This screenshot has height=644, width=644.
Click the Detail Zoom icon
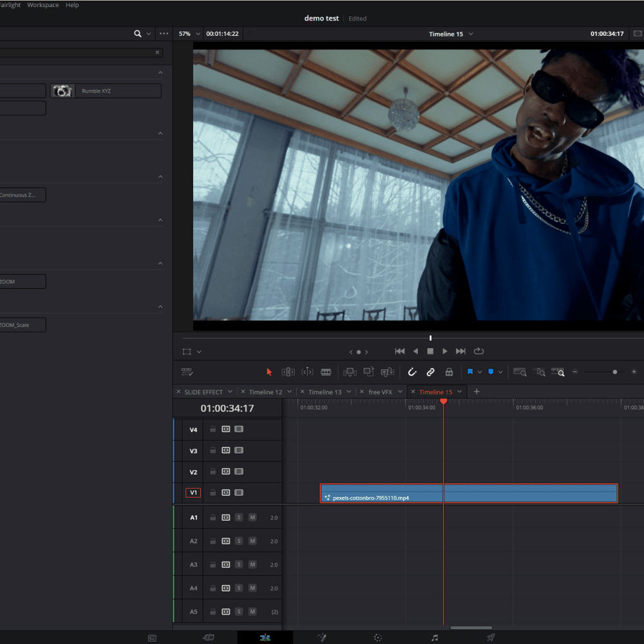pyautogui.click(x=539, y=372)
